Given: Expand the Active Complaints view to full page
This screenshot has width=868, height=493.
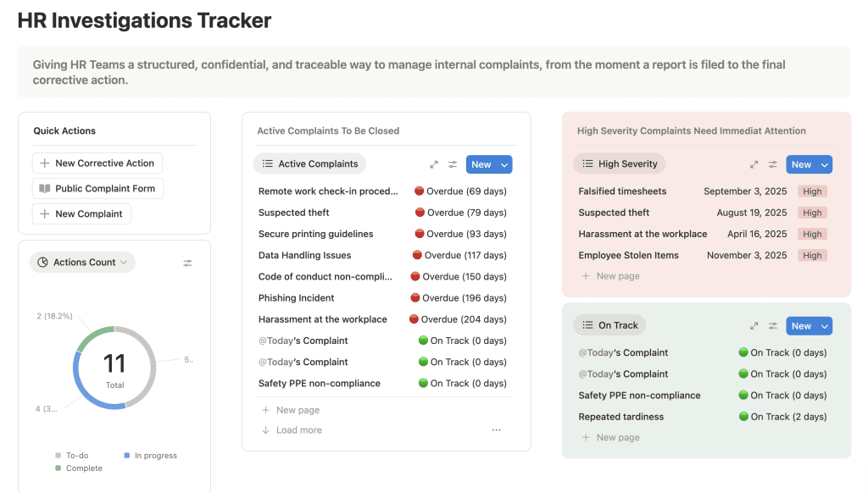Looking at the screenshot, I should [434, 163].
